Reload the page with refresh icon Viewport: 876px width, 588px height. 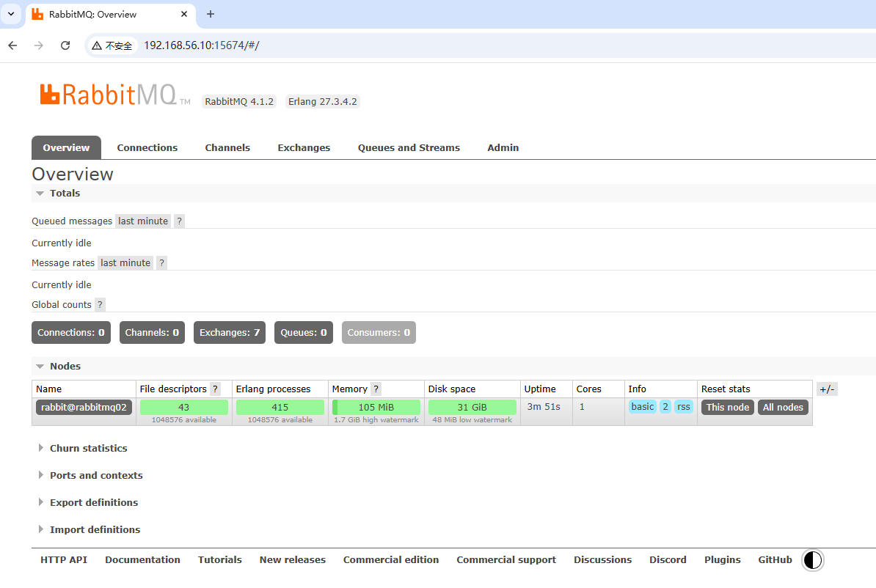coord(65,45)
